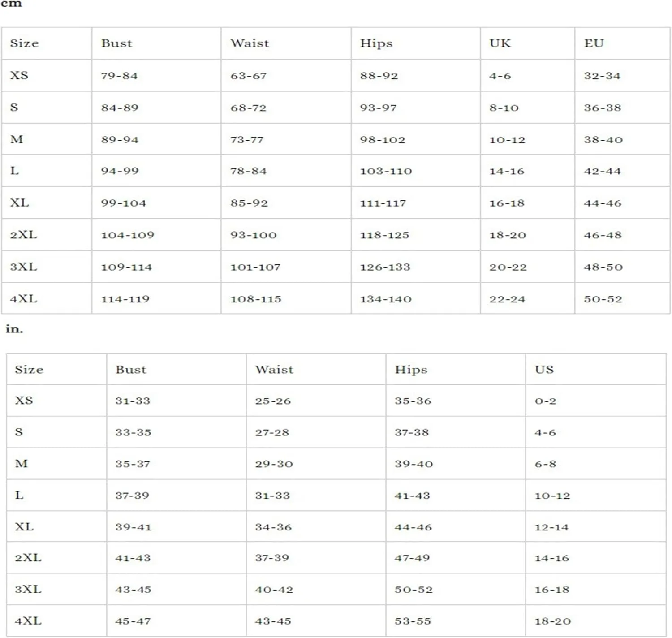Click the inches waist 31-33 cell
This screenshot has width=672, height=638.
316,496
